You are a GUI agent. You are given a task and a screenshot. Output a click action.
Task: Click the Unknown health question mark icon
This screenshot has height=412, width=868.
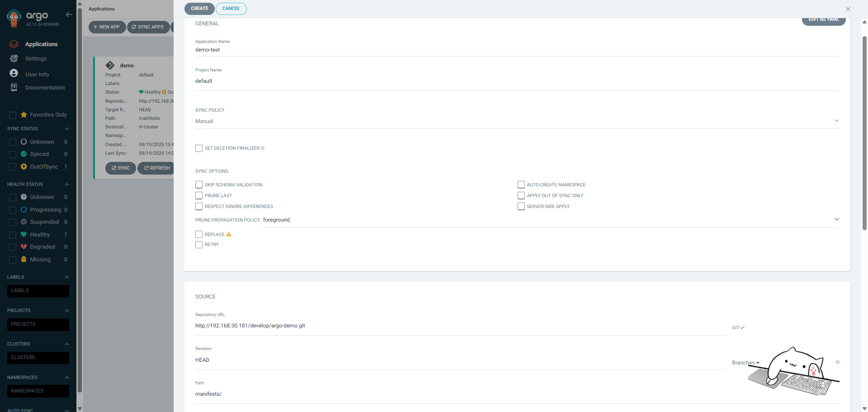click(24, 197)
